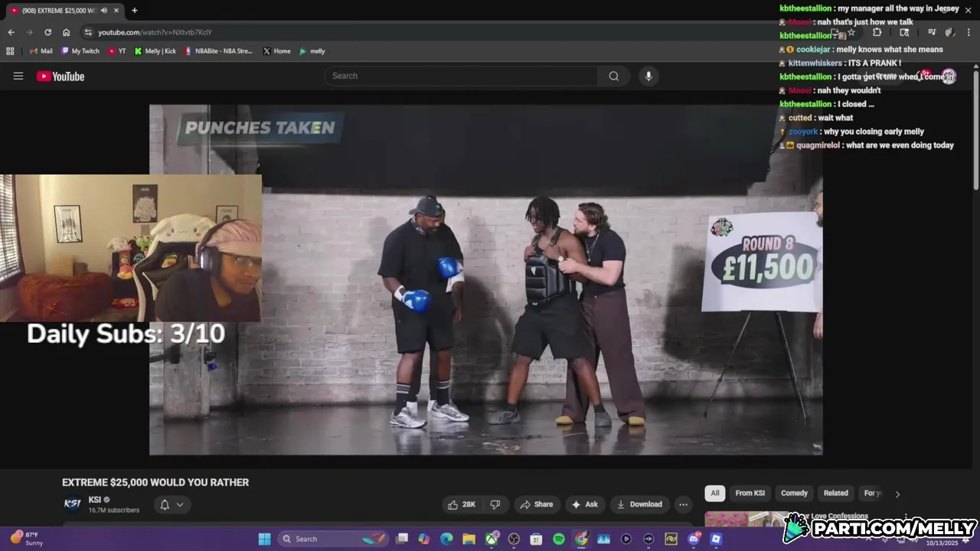The width and height of the screenshot is (980, 551).
Task: Click the Windows taskbar search box
Action: [x=334, y=539]
